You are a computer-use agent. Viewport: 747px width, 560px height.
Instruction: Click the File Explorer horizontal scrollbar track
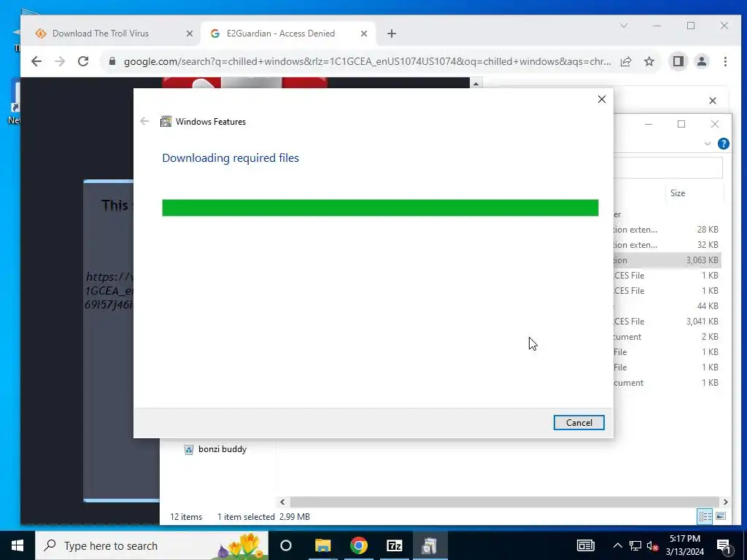tap(505, 502)
